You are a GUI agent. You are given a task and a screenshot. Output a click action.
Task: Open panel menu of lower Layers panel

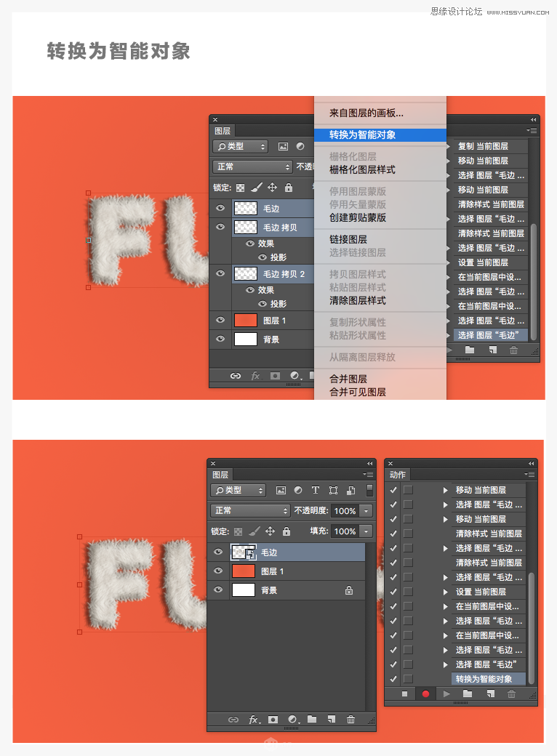pyautogui.click(x=368, y=475)
